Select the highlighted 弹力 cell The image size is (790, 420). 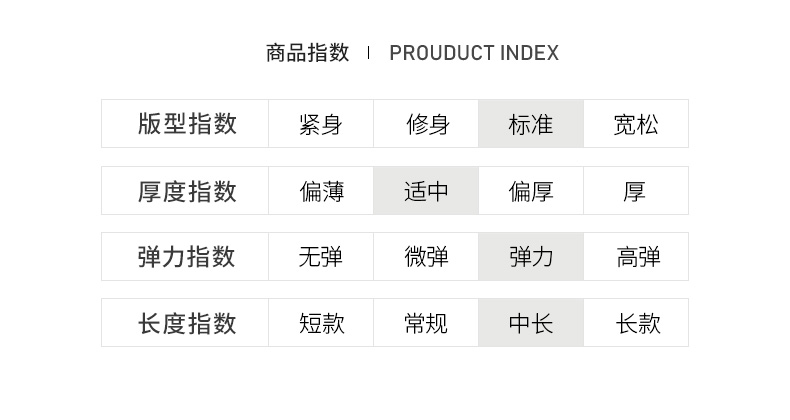(x=531, y=257)
